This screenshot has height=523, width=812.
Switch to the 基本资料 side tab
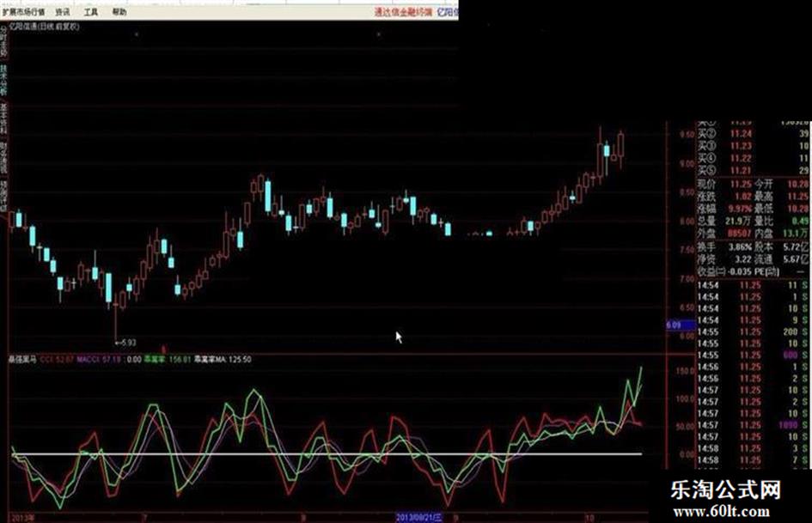click(x=3, y=119)
